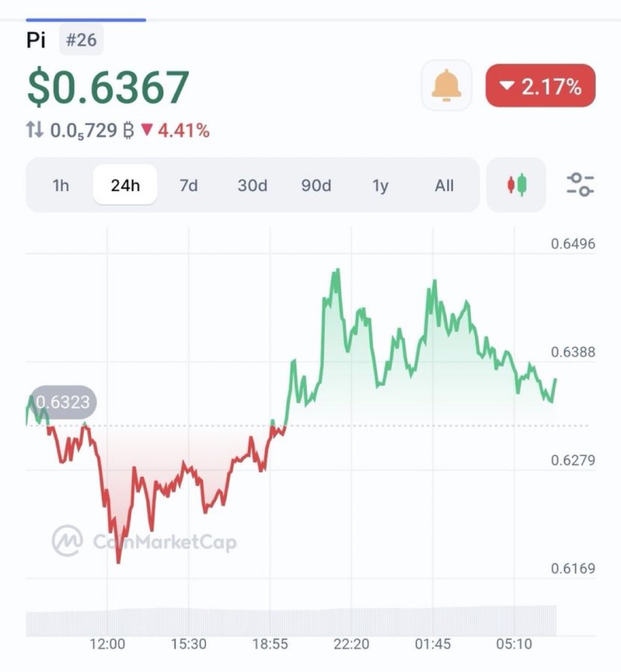Viewport: 621px width, 672px height.
Task: Click the #26 rank badge
Action: (81, 40)
